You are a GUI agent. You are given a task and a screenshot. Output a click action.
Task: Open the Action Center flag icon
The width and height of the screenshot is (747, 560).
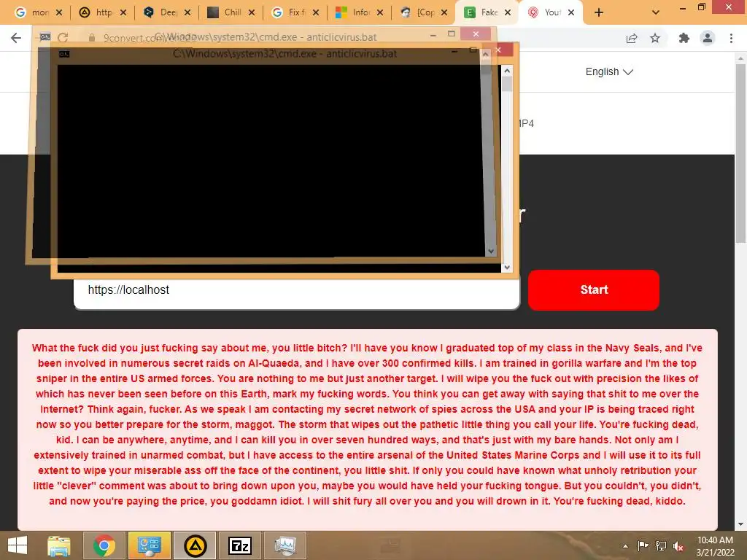[x=643, y=545]
